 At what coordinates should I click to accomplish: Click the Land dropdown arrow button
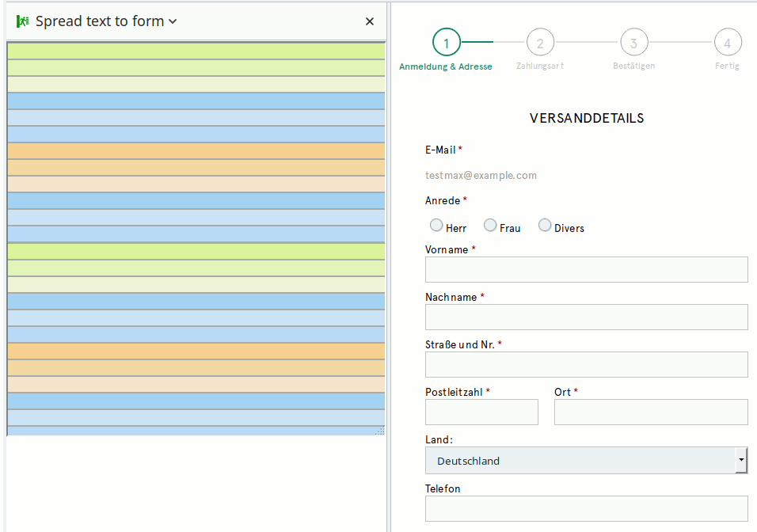coord(741,460)
